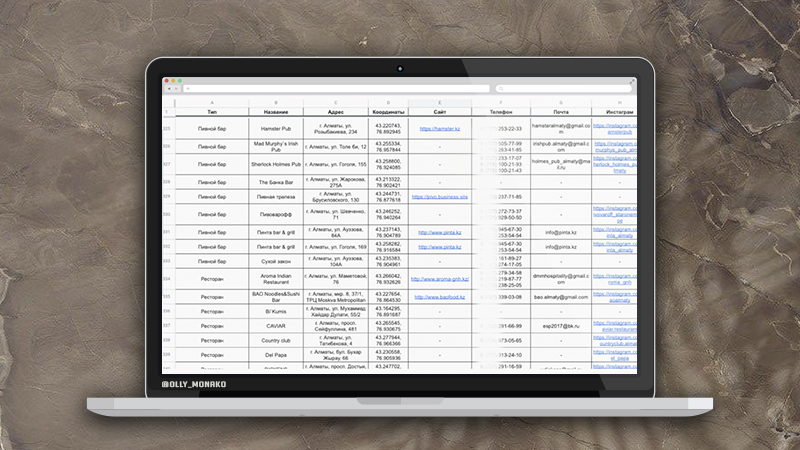
Task: Click the "Почта" header cell
Action: (561, 112)
